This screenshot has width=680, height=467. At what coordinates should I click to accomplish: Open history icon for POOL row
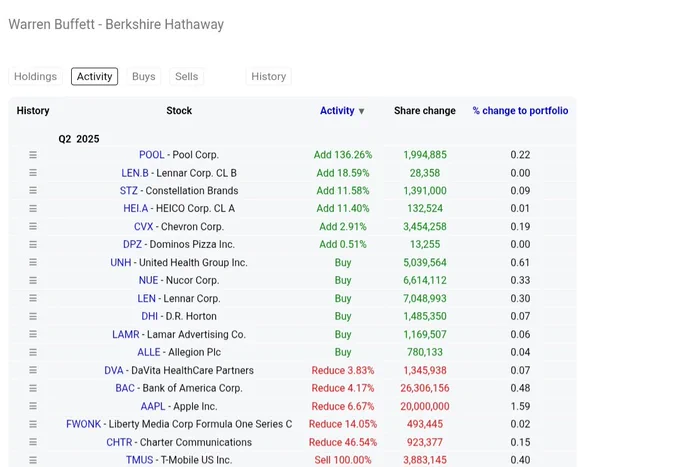click(33, 155)
